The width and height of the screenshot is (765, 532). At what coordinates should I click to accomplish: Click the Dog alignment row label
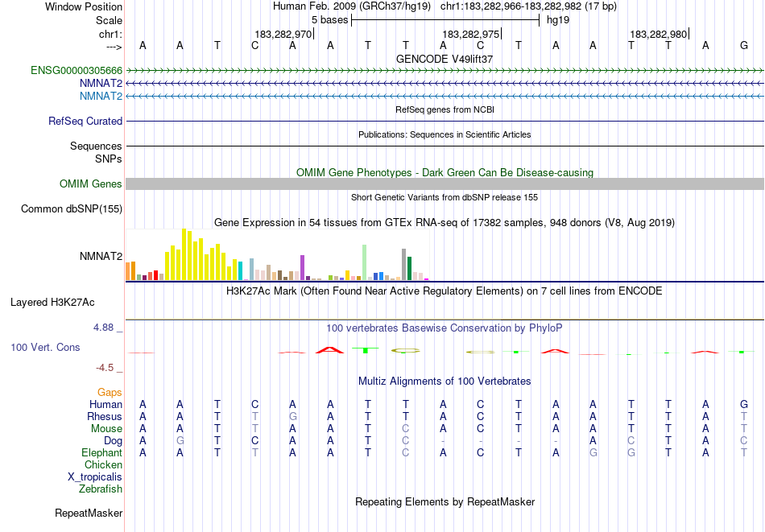tap(113, 441)
